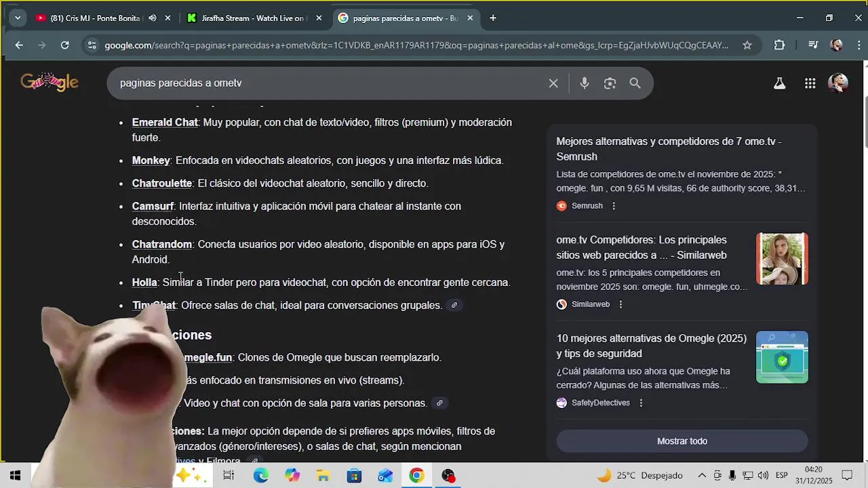This screenshot has width=868, height=488.
Task: Launch Microsoft Edge from the taskbar
Action: (x=261, y=476)
